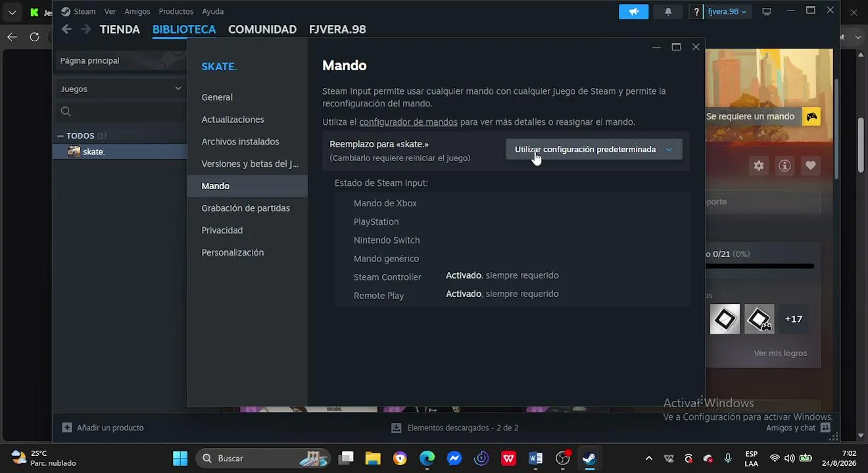Select skate. in the library list

coord(120,151)
